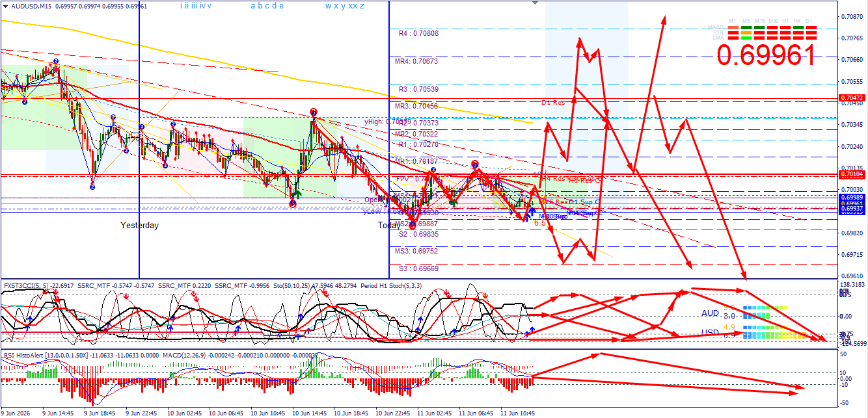Click the 'D1 Res' resistance label
This screenshot has height=418, width=868.
(x=554, y=102)
